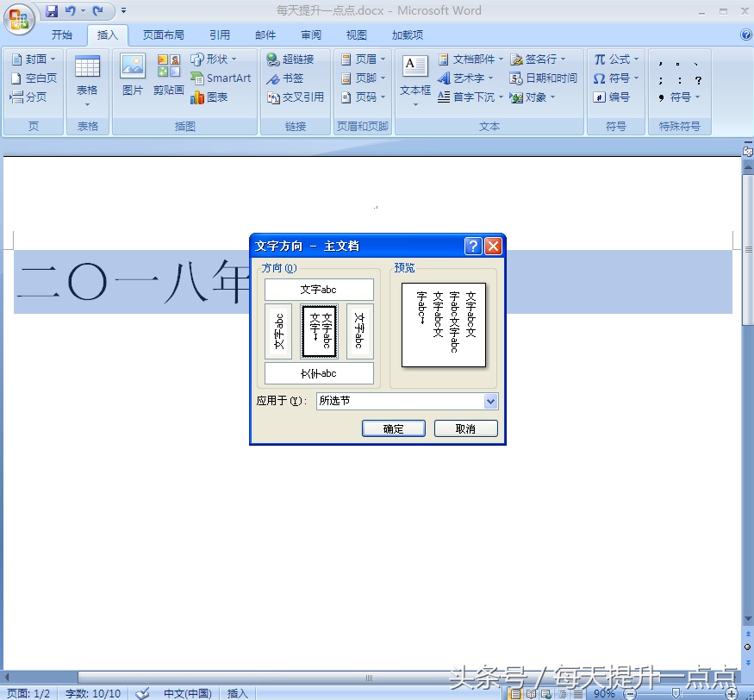The height and width of the screenshot is (700, 754).
Task: Open the Omega symbol (符号) menu
Action: point(616,78)
